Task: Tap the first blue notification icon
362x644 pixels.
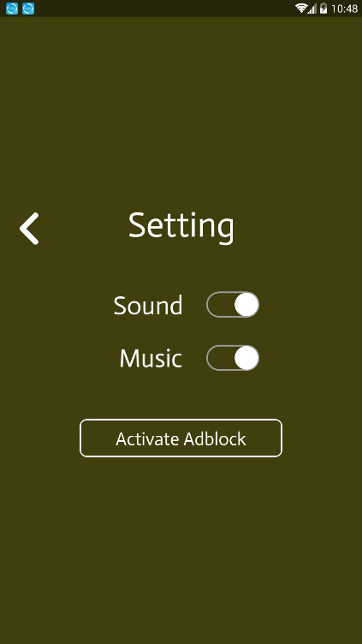Action: pos(12,9)
